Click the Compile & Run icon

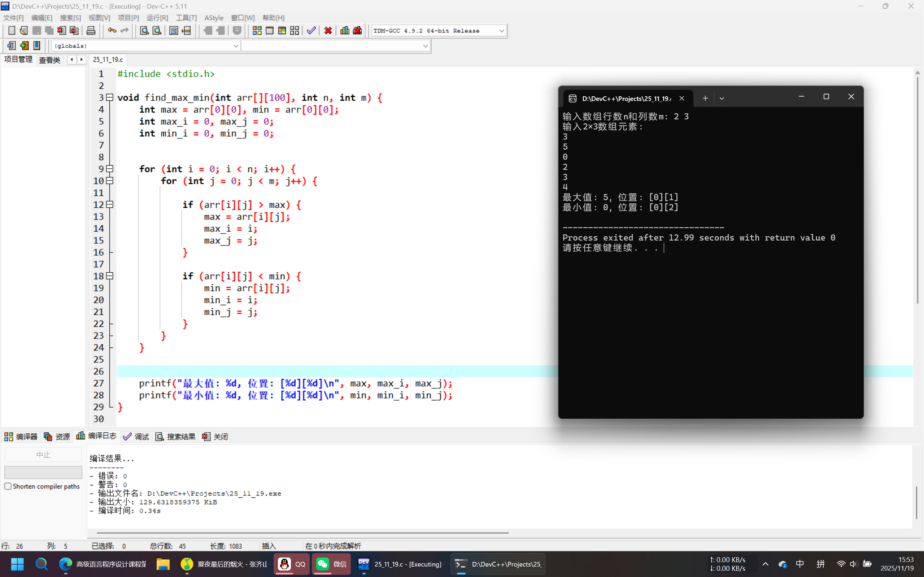(x=282, y=31)
